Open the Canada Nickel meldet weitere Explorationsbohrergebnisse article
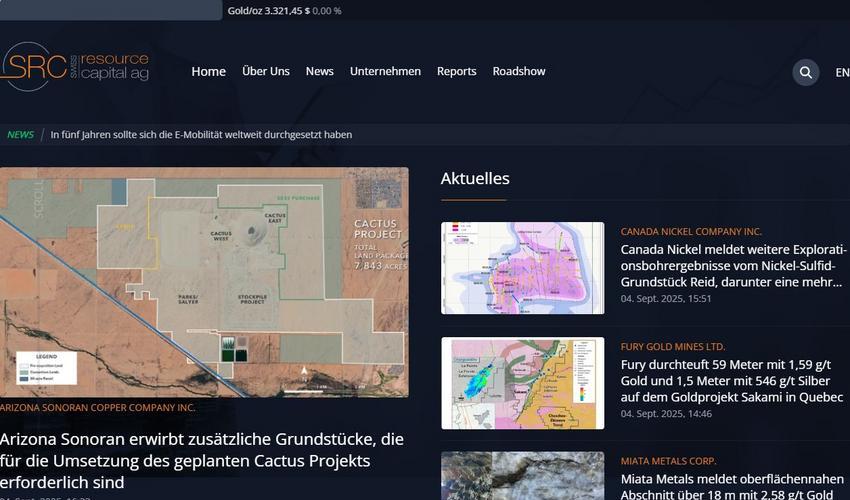 click(x=733, y=266)
